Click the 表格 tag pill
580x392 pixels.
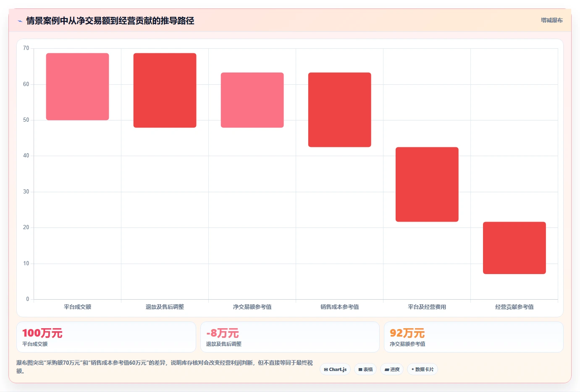[x=365, y=369]
